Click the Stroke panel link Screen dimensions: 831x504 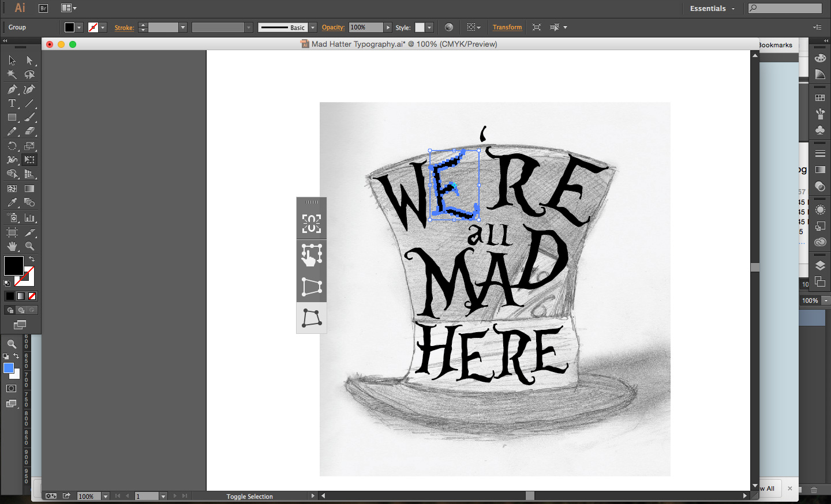coord(124,27)
